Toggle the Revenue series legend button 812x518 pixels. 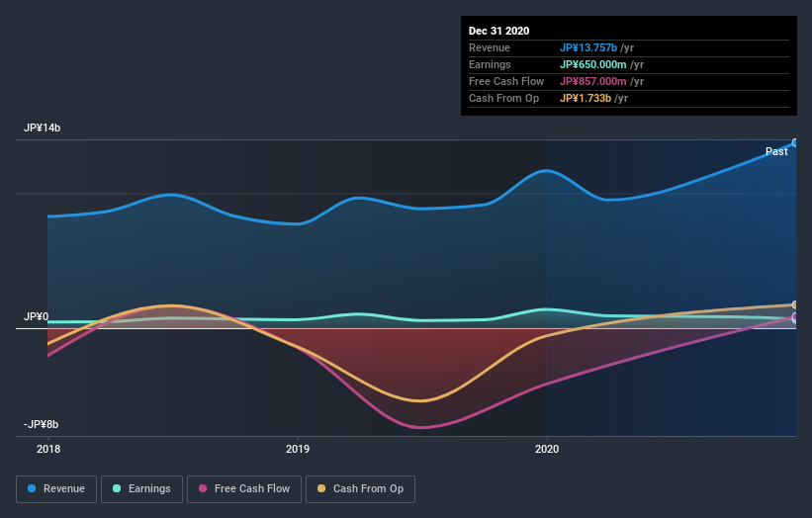click(x=56, y=489)
